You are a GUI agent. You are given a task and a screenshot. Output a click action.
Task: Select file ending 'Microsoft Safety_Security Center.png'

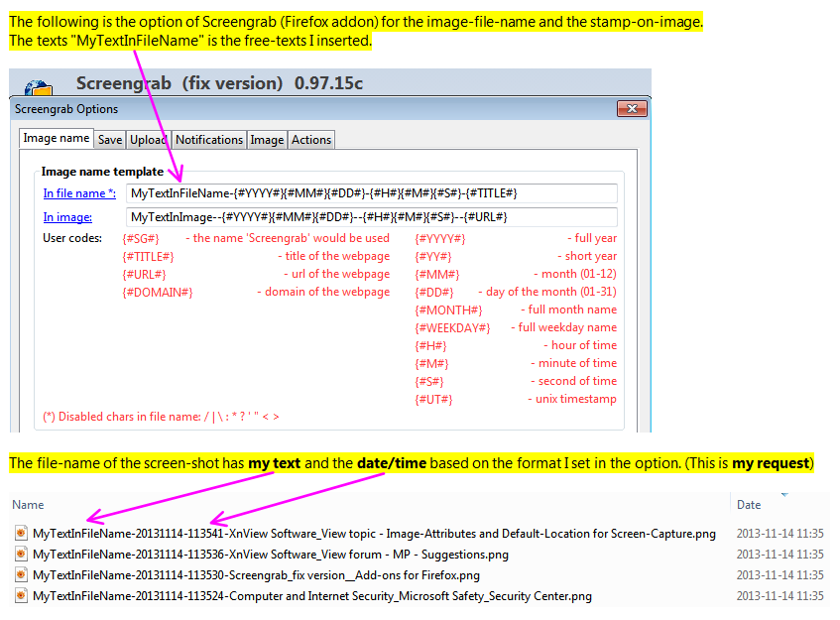pos(312,596)
